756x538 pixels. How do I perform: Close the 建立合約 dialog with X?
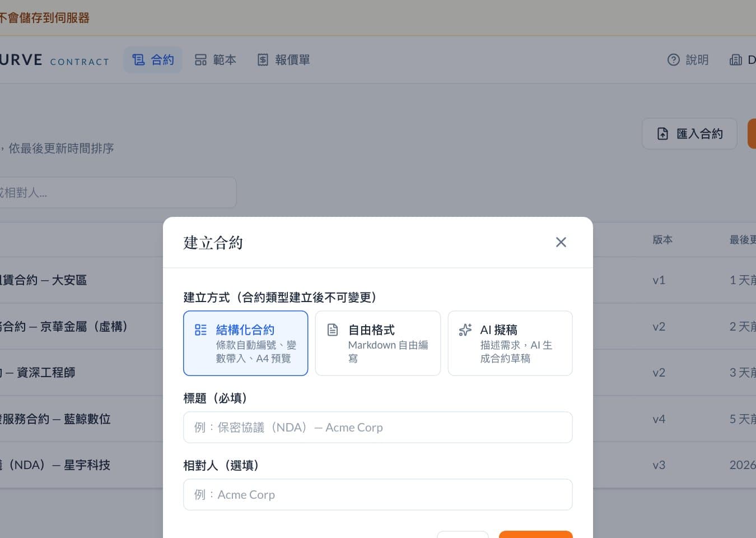561,242
